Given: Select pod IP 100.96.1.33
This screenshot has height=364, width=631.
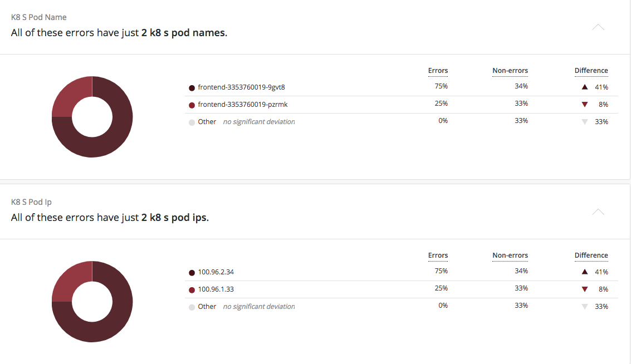Looking at the screenshot, I should [x=216, y=289].
